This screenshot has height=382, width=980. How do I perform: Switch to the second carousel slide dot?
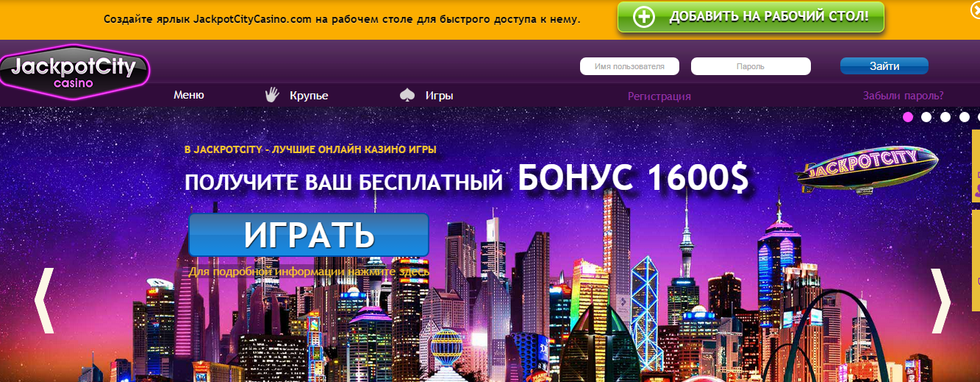[x=926, y=116]
